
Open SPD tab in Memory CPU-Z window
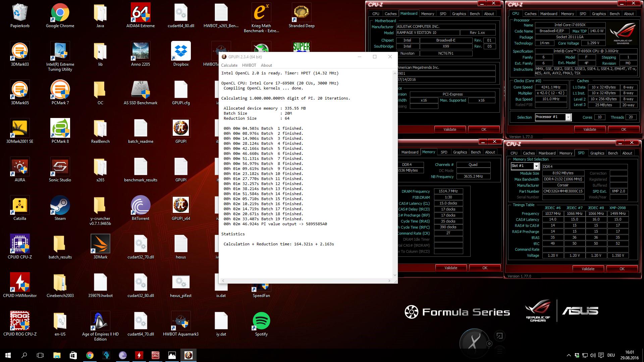click(444, 152)
